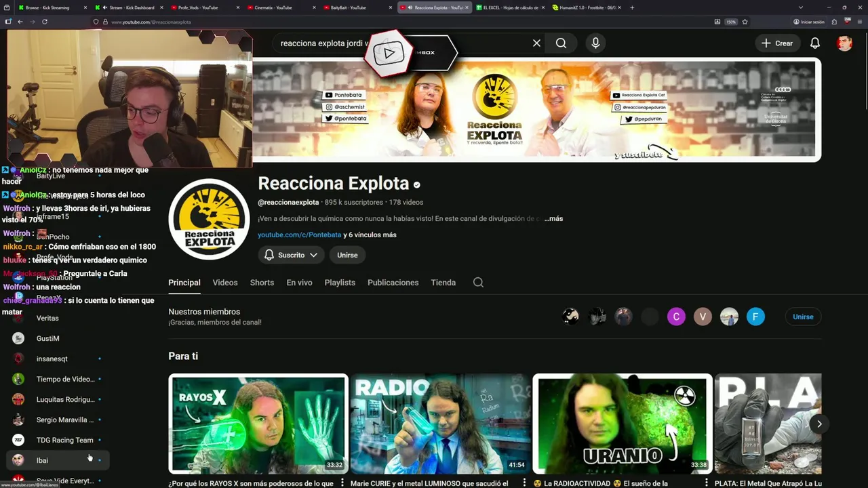Open the Luquitas Rodriguez subscription
The height and width of the screenshot is (488, 868).
(x=58, y=399)
